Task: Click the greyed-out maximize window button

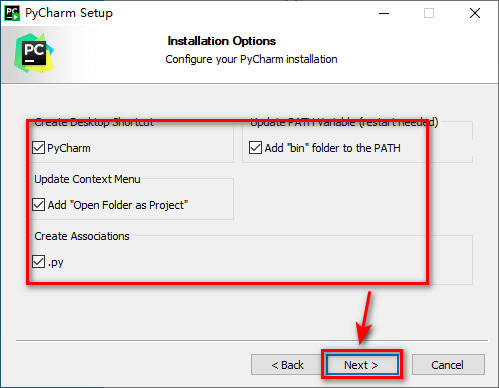Action: tap(429, 13)
